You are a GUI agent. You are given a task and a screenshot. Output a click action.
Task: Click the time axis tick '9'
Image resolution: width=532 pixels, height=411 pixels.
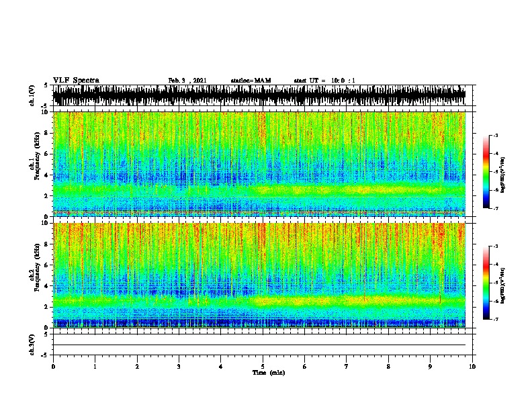tap(430, 367)
